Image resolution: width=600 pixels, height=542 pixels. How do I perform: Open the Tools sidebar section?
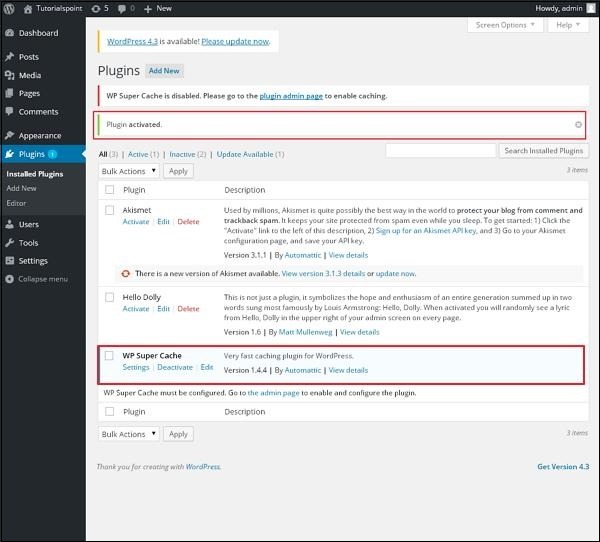click(29, 243)
